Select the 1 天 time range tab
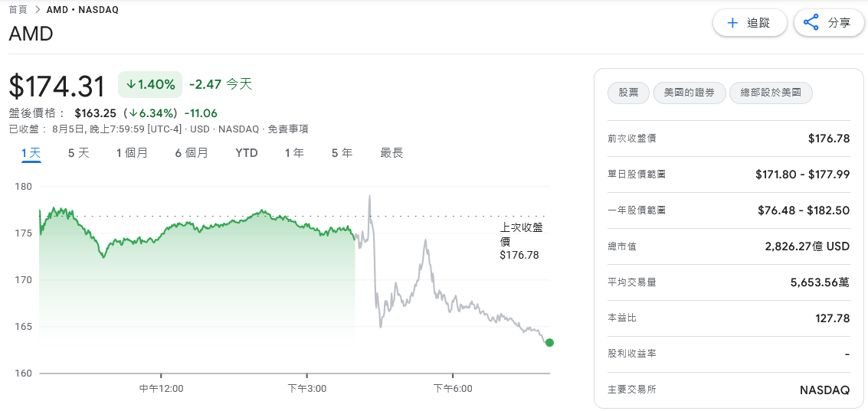Screen dimensions: 868x411 [x=31, y=153]
